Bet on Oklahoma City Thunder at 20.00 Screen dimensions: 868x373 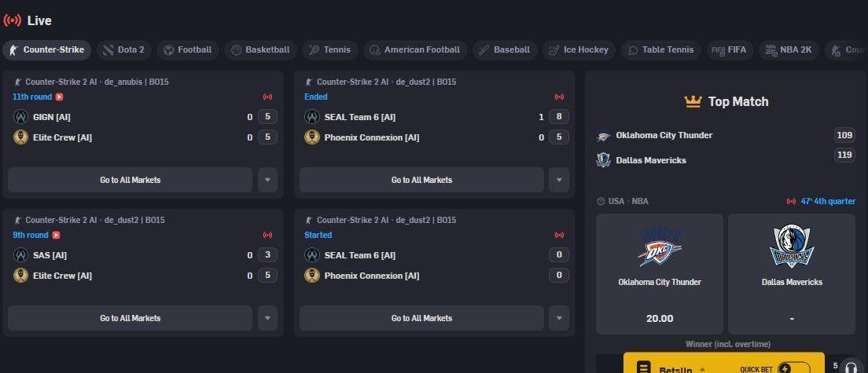point(659,318)
